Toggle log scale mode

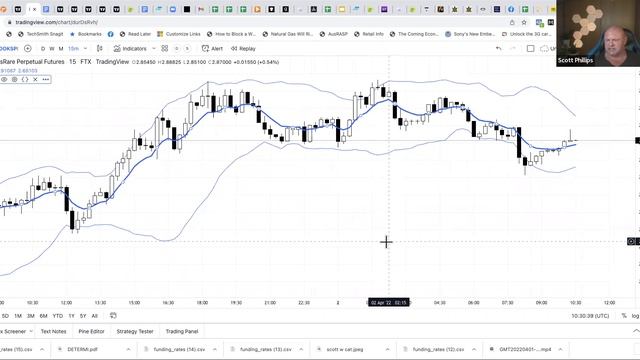coord(636,316)
